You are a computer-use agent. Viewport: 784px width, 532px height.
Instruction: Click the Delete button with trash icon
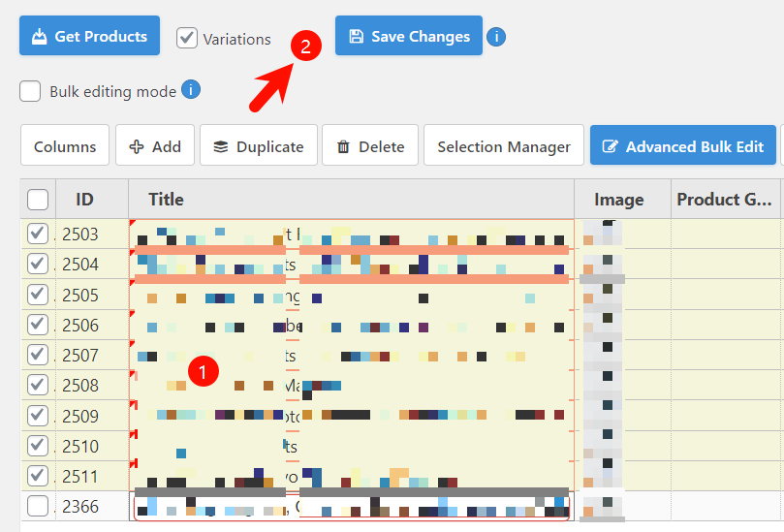tap(370, 145)
